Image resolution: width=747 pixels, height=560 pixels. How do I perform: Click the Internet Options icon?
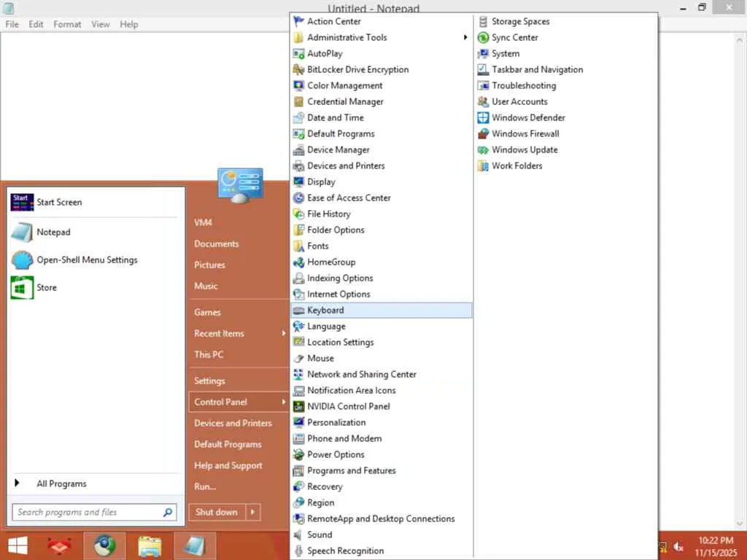point(298,295)
